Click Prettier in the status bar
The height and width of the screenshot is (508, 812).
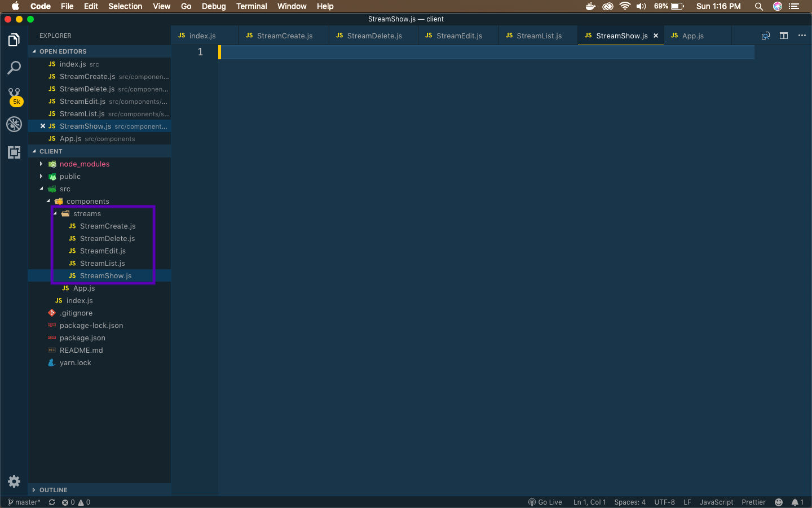pyautogui.click(x=753, y=502)
